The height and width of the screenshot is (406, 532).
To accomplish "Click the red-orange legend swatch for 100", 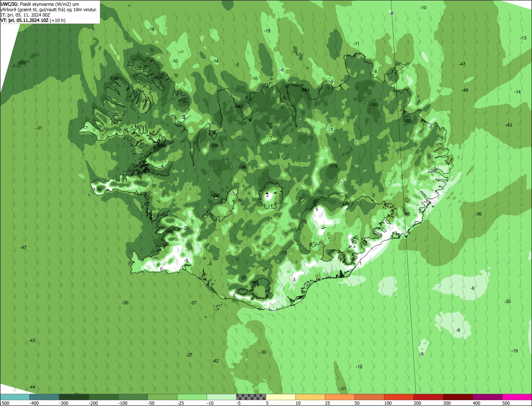I will 398,397.
